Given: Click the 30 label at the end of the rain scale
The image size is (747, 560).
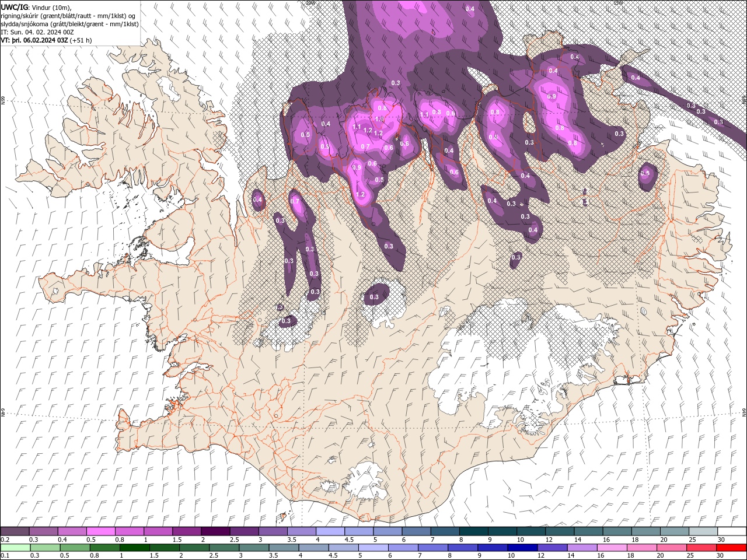Looking at the screenshot, I should click(721, 556).
